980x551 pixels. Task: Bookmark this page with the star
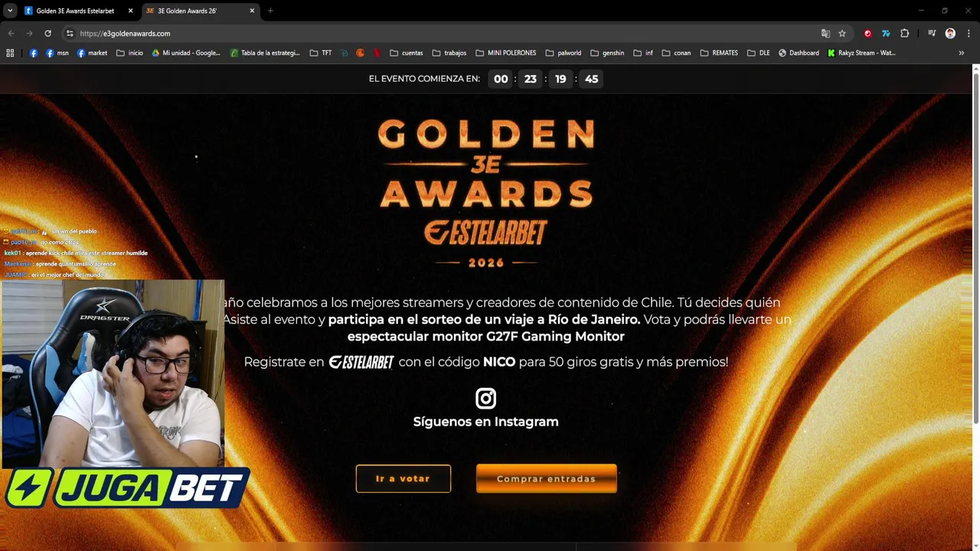pos(842,34)
